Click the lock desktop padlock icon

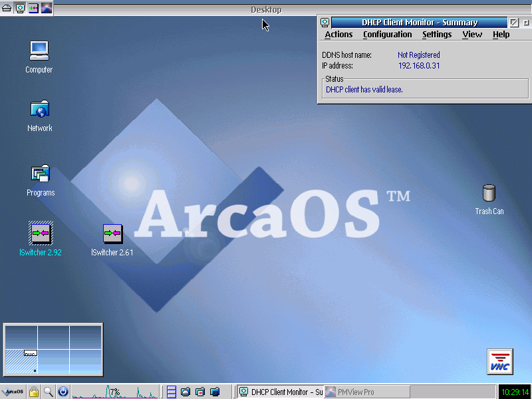(33, 392)
